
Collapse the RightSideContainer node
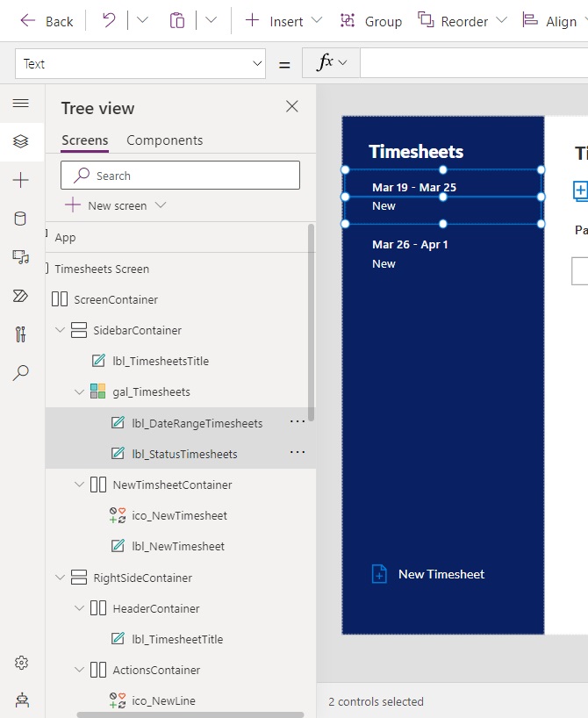click(61, 578)
